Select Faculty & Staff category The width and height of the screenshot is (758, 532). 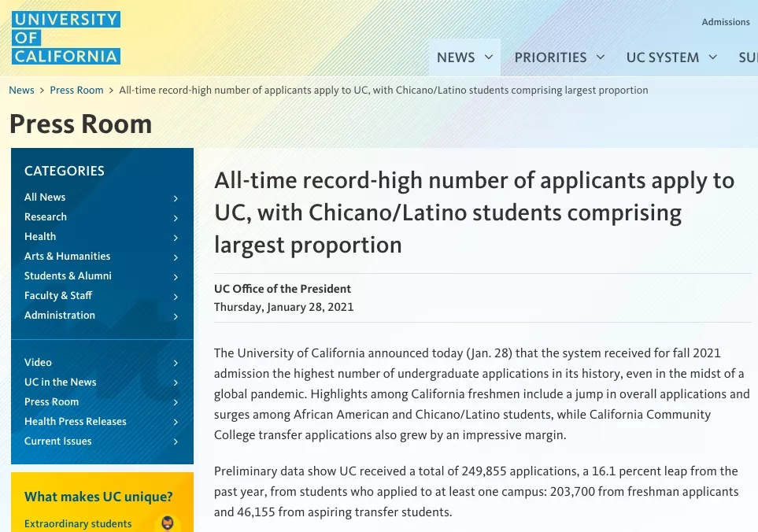point(58,296)
